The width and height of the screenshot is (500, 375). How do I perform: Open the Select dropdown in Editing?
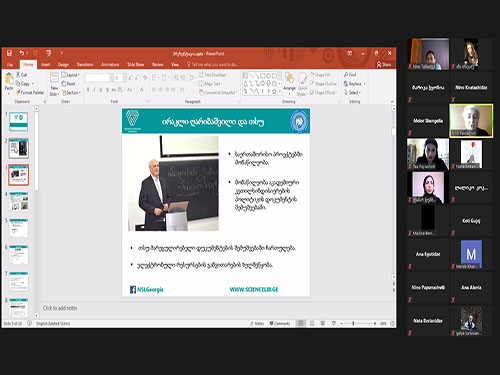353,93
